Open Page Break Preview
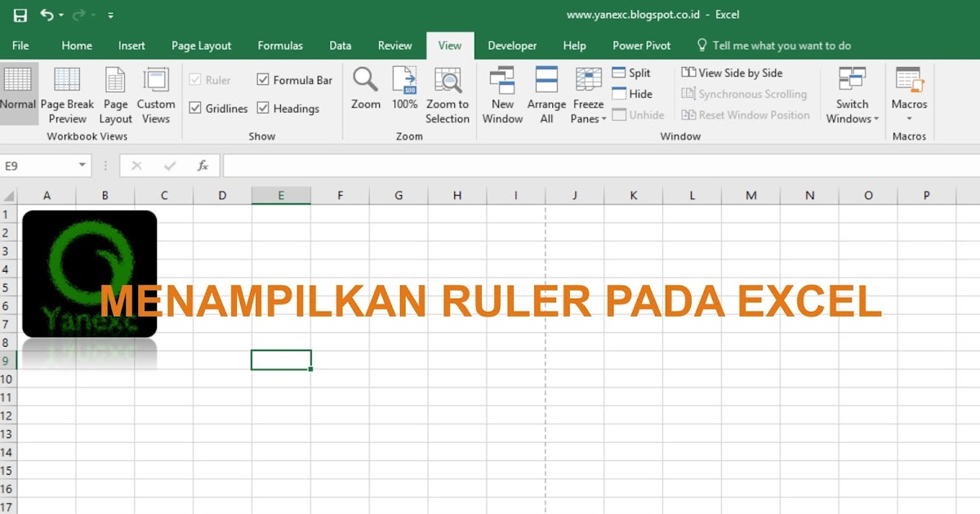980x514 pixels. (x=68, y=95)
